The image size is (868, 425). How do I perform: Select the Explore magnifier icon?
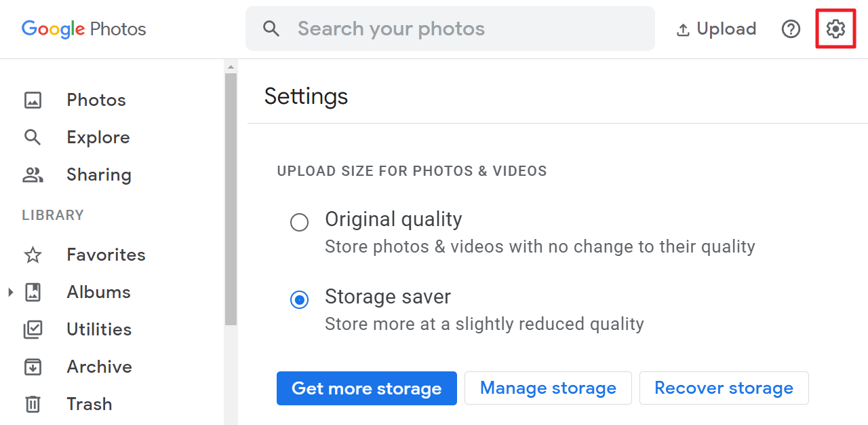33,137
